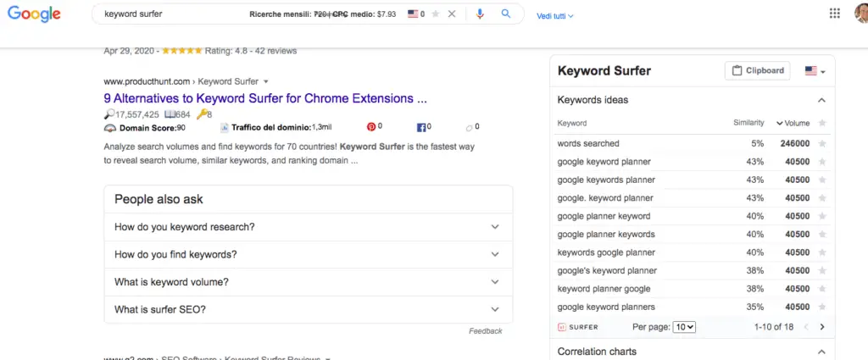The width and height of the screenshot is (868, 360).
Task: Star 'keyword planner google' row
Action: (822, 289)
